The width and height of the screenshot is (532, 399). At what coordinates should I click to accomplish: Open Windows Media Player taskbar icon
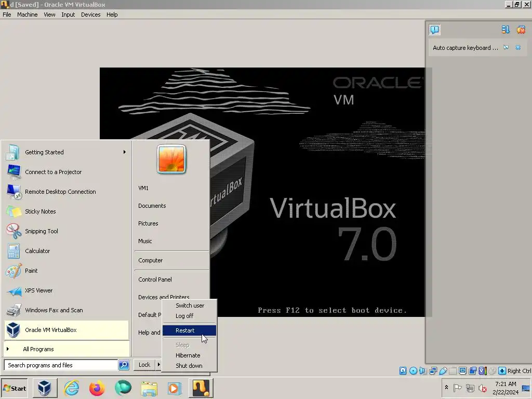click(x=174, y=389)
